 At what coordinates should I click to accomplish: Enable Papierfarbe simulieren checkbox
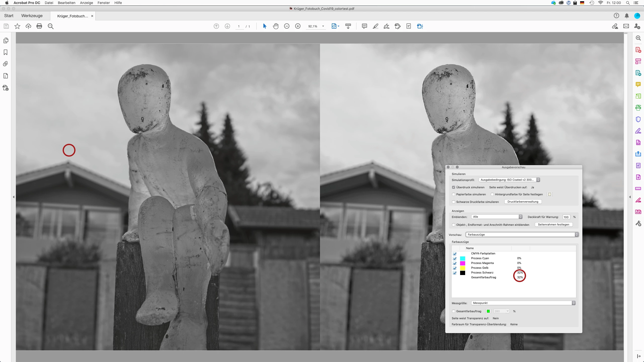tap(454, 194)
